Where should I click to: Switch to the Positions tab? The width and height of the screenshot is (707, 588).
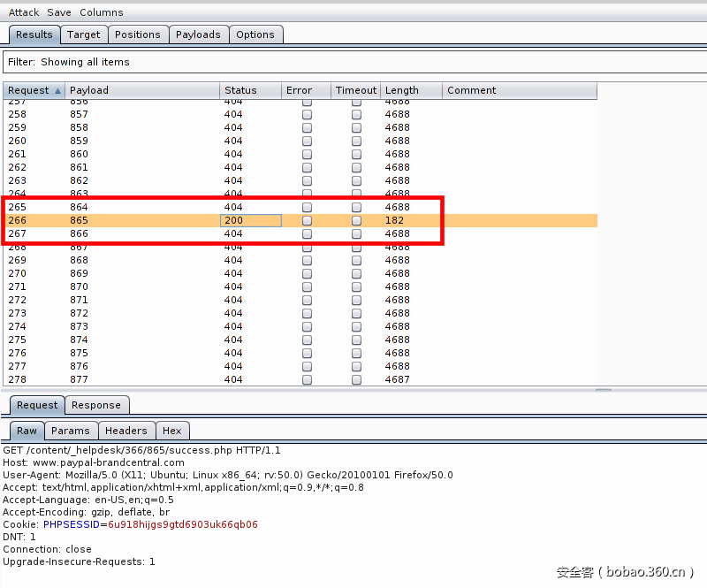coord(138,34)
